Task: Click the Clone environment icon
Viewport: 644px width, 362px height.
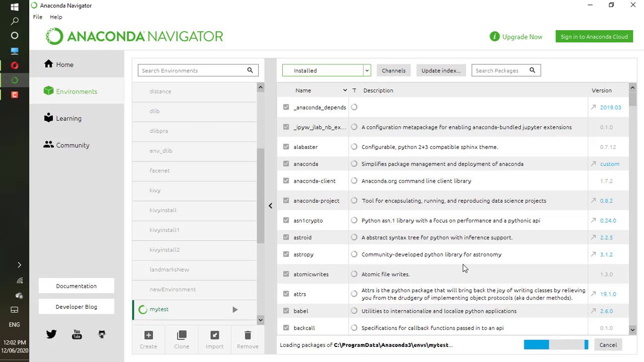Action: pos(182,335)
